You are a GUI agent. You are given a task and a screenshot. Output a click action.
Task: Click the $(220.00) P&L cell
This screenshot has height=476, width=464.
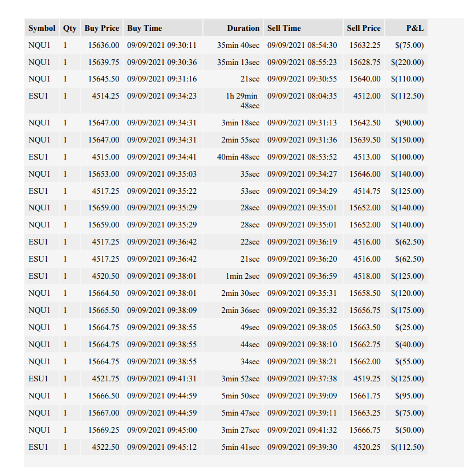point(406,62)
